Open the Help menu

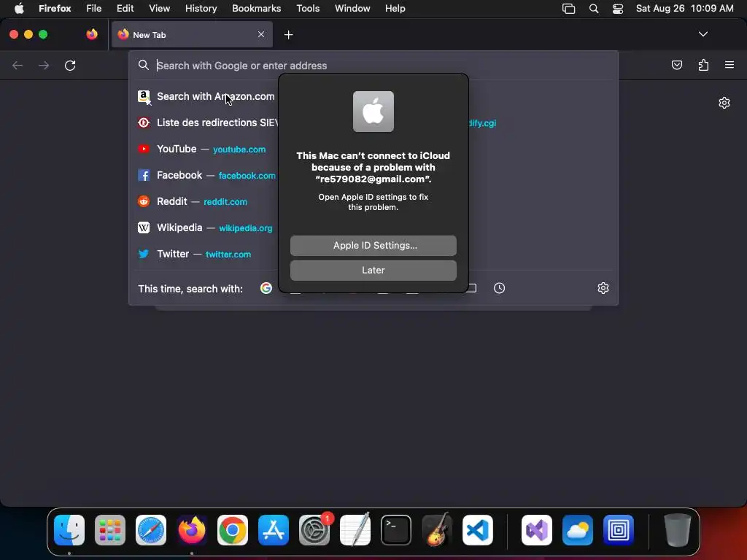[x=395, y=9]
